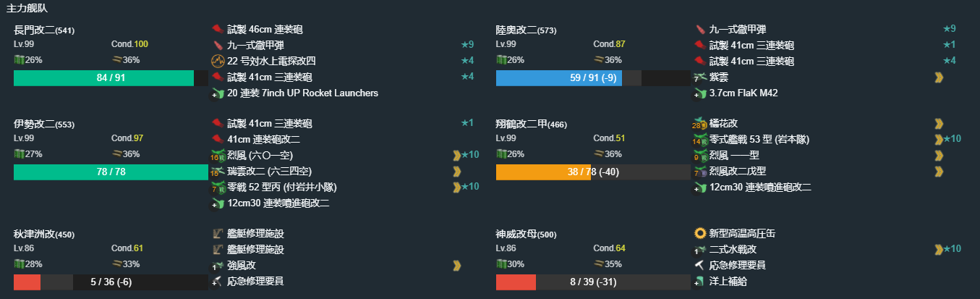980x299 pixels.
Task: Click the green plane icon beside 橘花改
Action: coord(700,124)
